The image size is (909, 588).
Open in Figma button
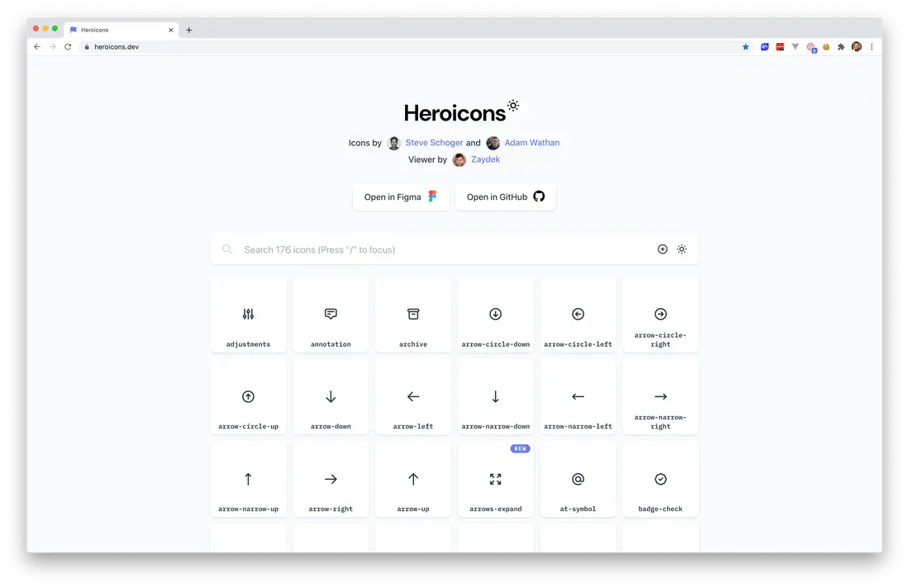pyautogui.click(x=401, y=197)
